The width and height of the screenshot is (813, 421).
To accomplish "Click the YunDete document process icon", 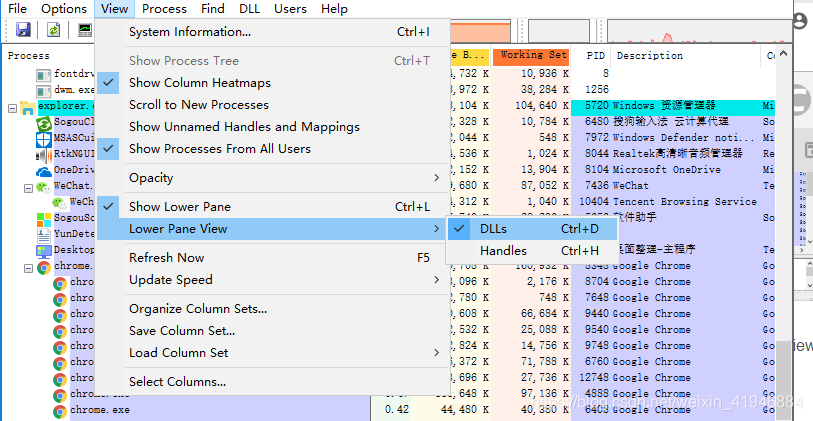I will [44, 236].
